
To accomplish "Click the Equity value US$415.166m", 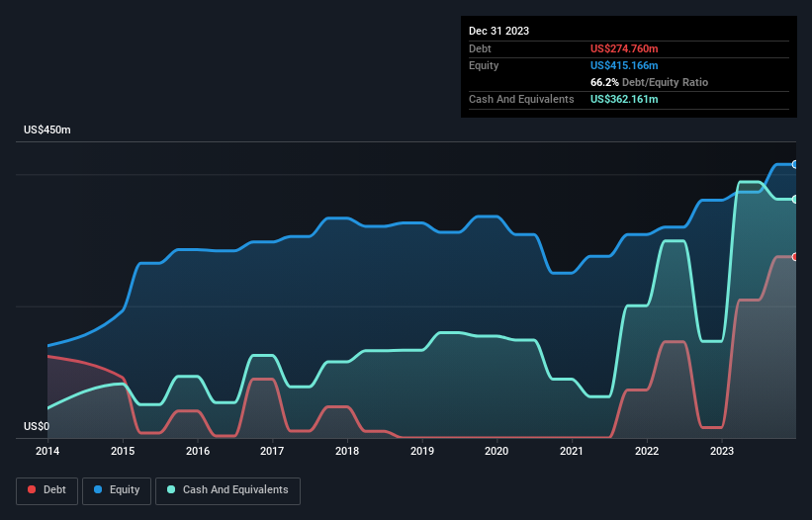I will [624, 65].
